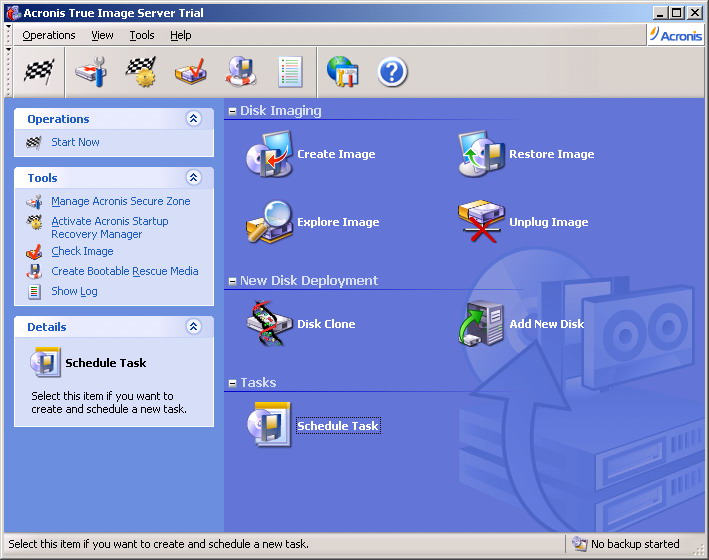709x560 pixels.
Task: Select the Unplug Image label
Action: click(x=549, y=222)
